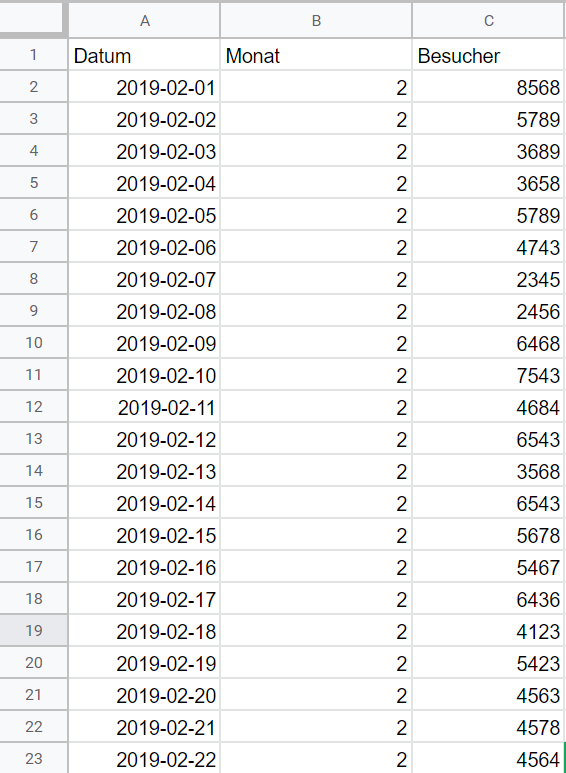Click the Monat cell in row 7
This screenshot has width=566, height=773.
pyautogui.click(x=316, y=246)
